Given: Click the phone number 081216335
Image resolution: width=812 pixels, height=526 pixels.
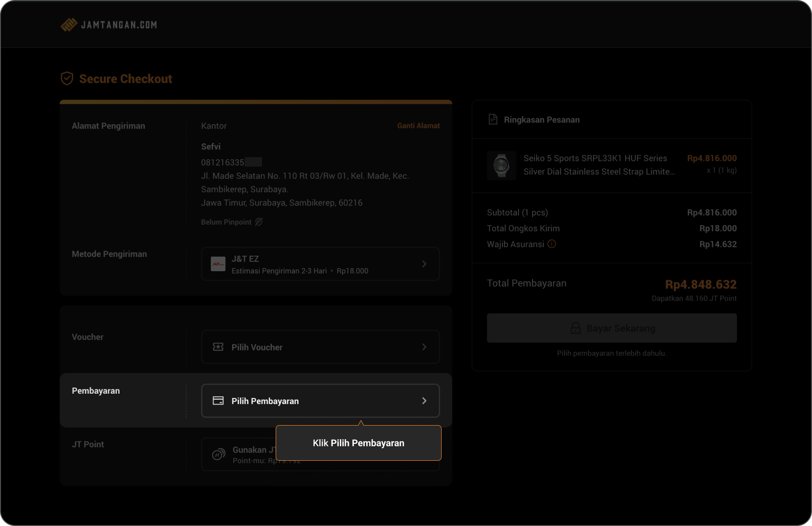Looking at the screenshot, I should pos(223,162).
